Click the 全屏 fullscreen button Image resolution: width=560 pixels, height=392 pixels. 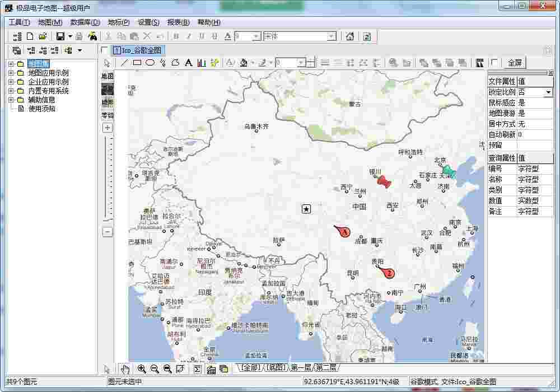[514, 63]
